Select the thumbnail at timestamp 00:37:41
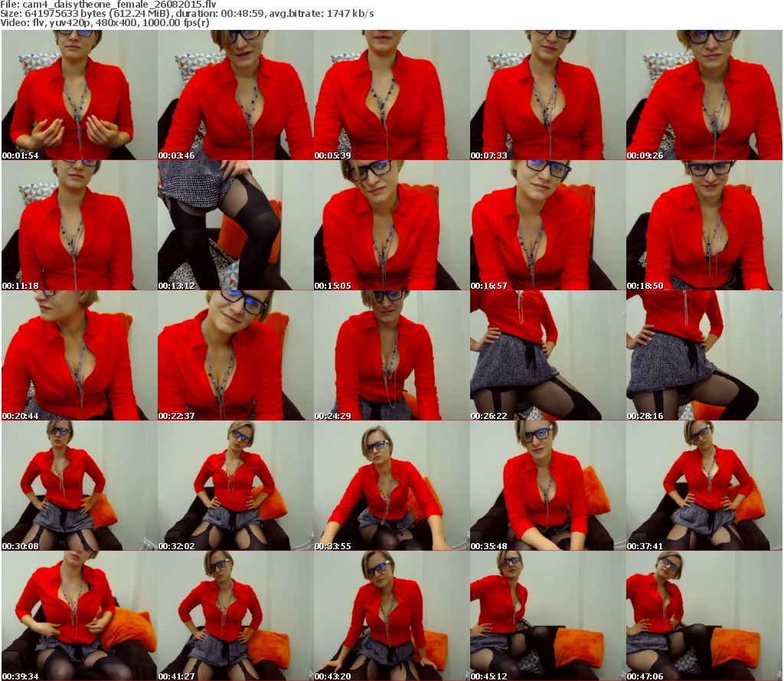 704,486
